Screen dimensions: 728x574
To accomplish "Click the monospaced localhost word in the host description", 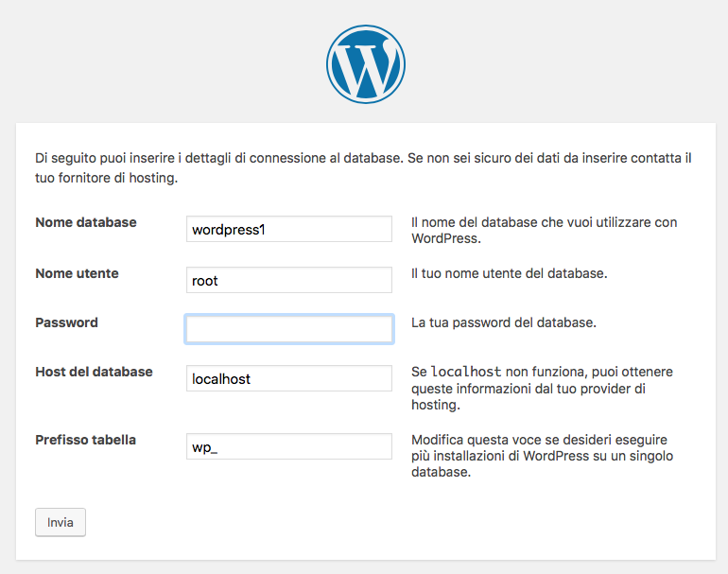I will coord(466,372).
